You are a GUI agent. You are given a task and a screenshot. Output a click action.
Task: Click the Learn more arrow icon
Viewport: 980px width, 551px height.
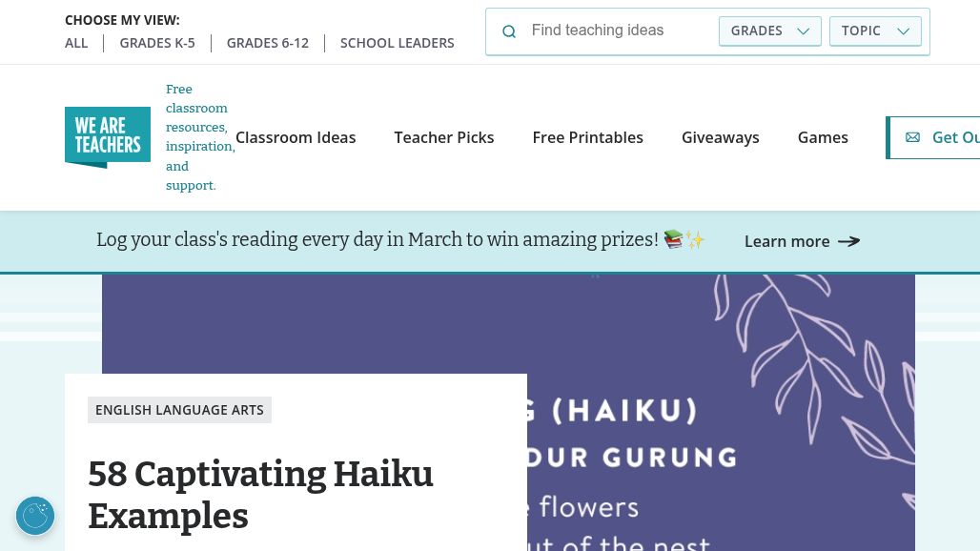click(x=848, y=241)
